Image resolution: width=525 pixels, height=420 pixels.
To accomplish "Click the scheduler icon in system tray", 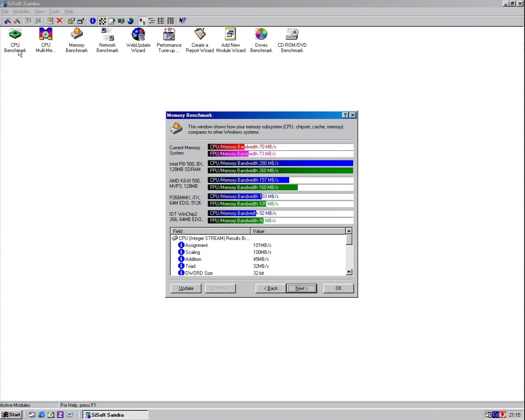I will tap(488, 415).
